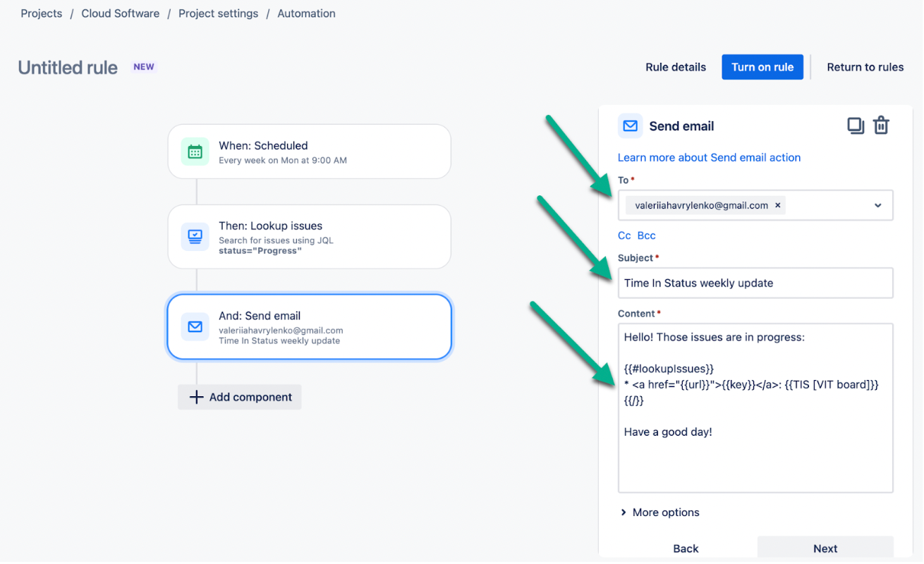This screenshot has width=924, height=564.
Task: Open Learn more about Send email action
Action: pos(709,157)
